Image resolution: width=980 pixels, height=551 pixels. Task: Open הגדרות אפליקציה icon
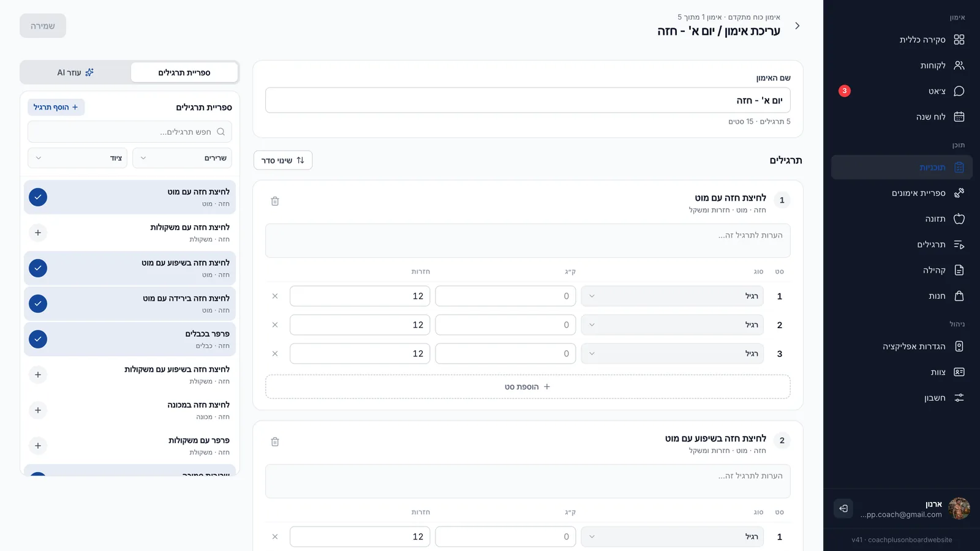point(959,347)
